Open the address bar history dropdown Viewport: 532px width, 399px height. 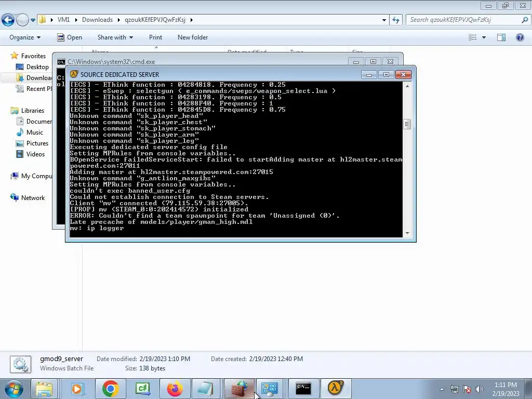point(384,20)
